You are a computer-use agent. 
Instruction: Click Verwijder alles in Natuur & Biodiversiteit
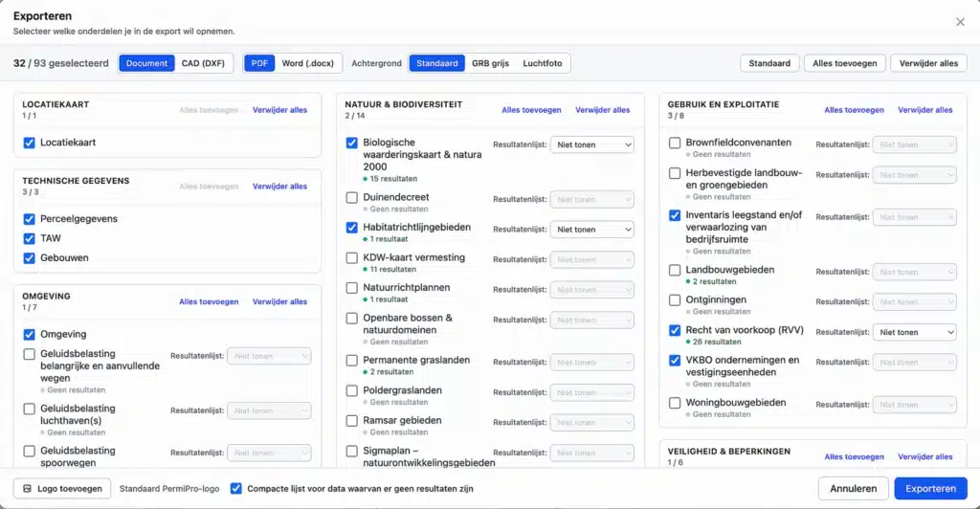[x=603, y=110]
